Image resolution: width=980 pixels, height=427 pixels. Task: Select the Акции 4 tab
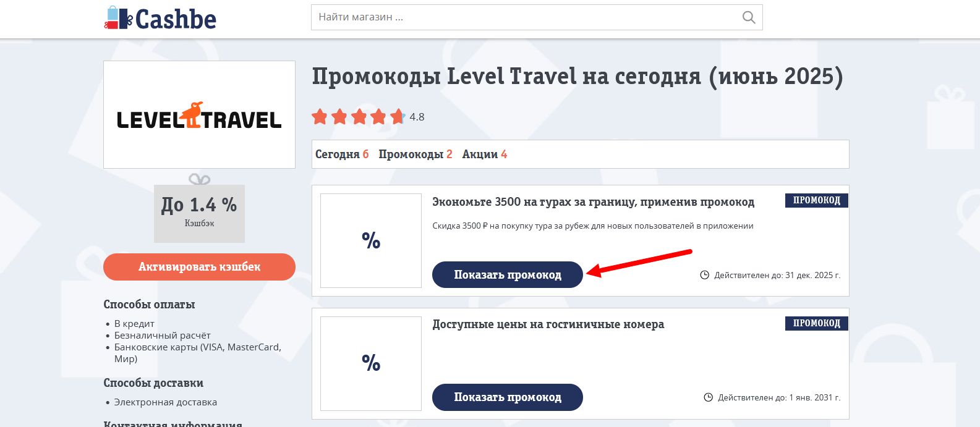click(x=485, y=154)
